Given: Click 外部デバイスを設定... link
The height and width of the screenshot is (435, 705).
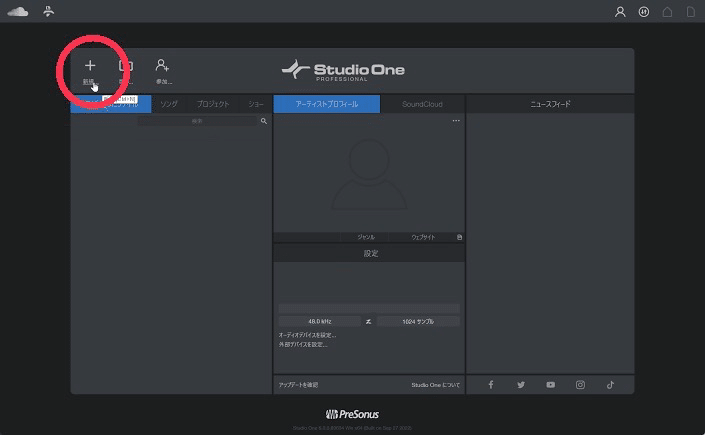Looking at the screenshot, I should click(303, 345).
